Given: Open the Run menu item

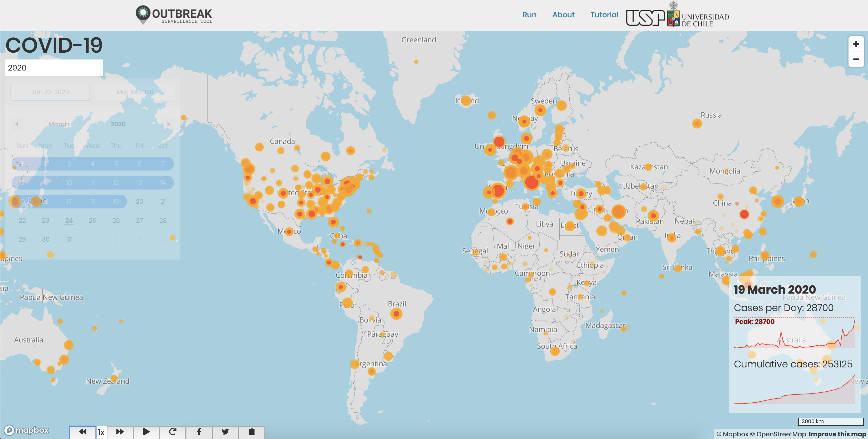Looking at the screenshot, I should click(x=529, y=15).
